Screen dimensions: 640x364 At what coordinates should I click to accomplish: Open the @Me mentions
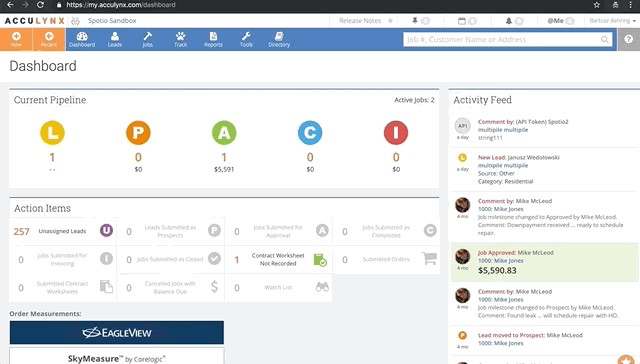coord(556,20)
